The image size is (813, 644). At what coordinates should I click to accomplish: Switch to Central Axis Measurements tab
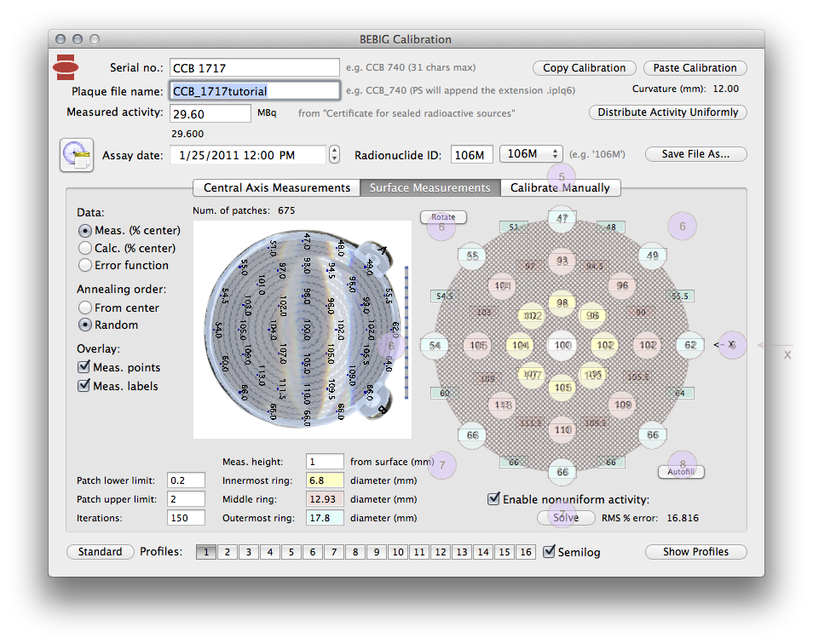(276, 187)
